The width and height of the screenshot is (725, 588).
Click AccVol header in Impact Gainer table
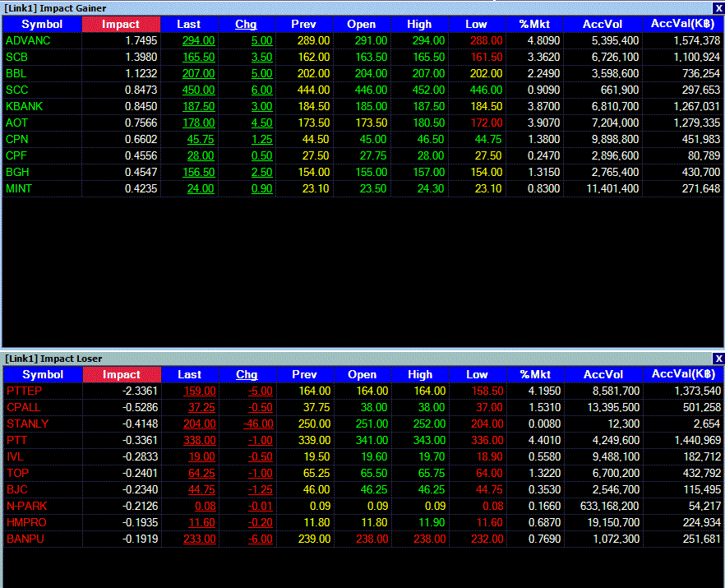pos(603,25)
